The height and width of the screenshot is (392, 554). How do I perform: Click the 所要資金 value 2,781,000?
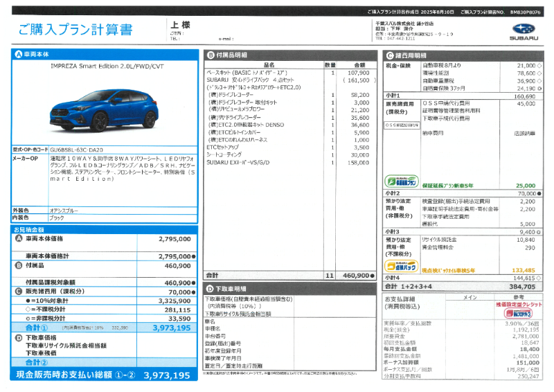point(526,336)
